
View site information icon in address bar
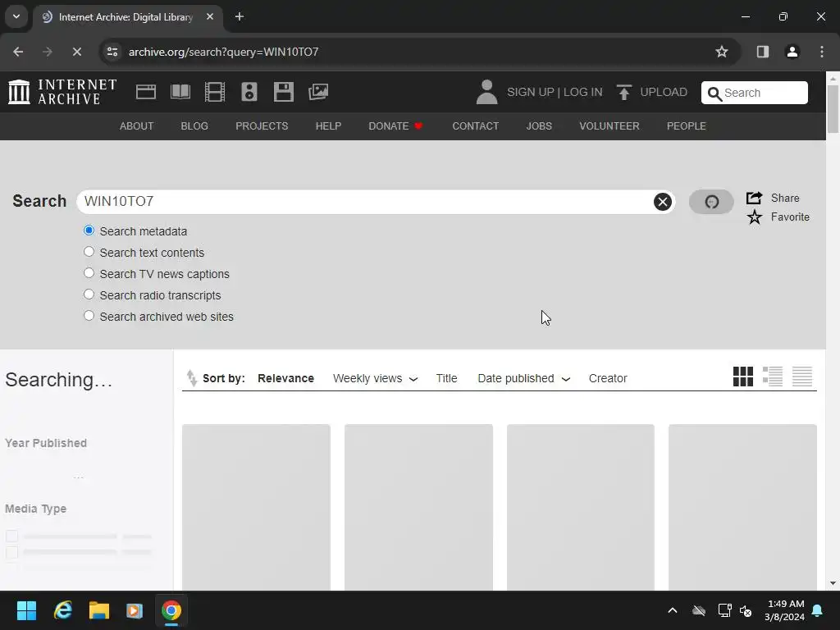(x=112, y=52)
